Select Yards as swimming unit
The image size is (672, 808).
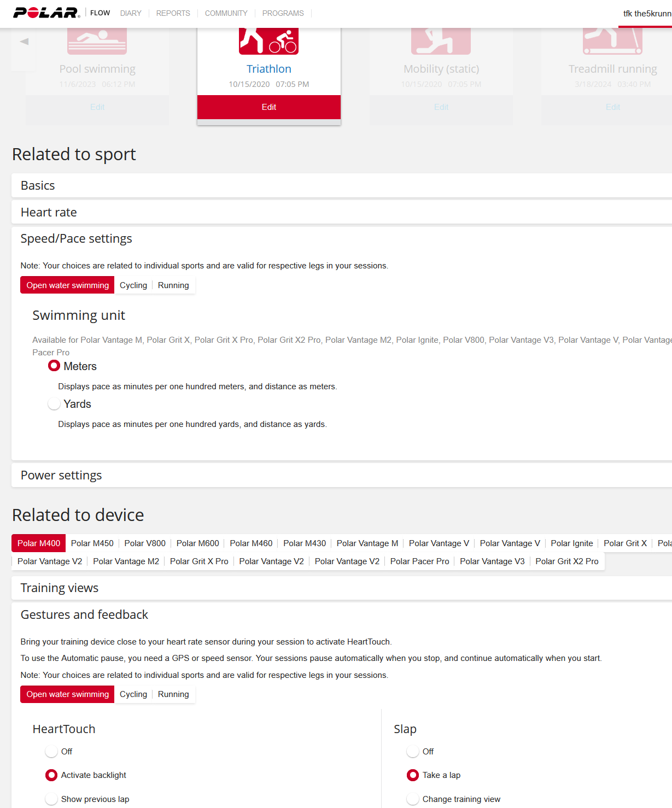(54, 404)
